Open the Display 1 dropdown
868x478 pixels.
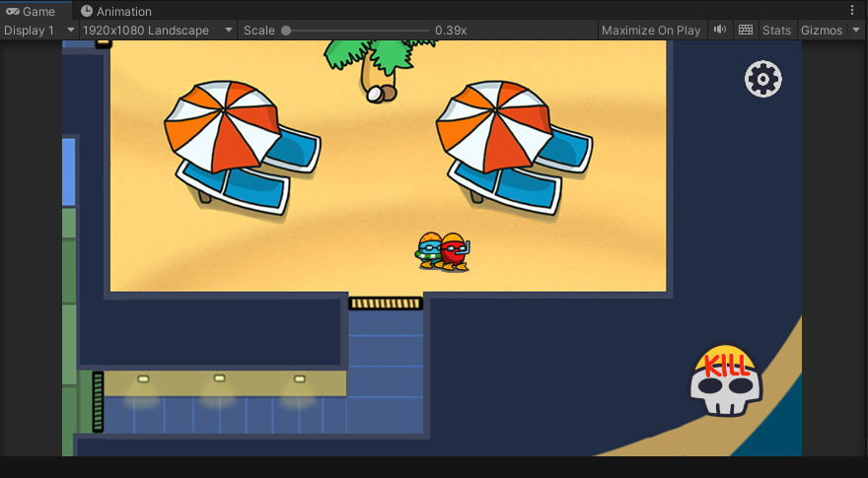coord(39,31)
